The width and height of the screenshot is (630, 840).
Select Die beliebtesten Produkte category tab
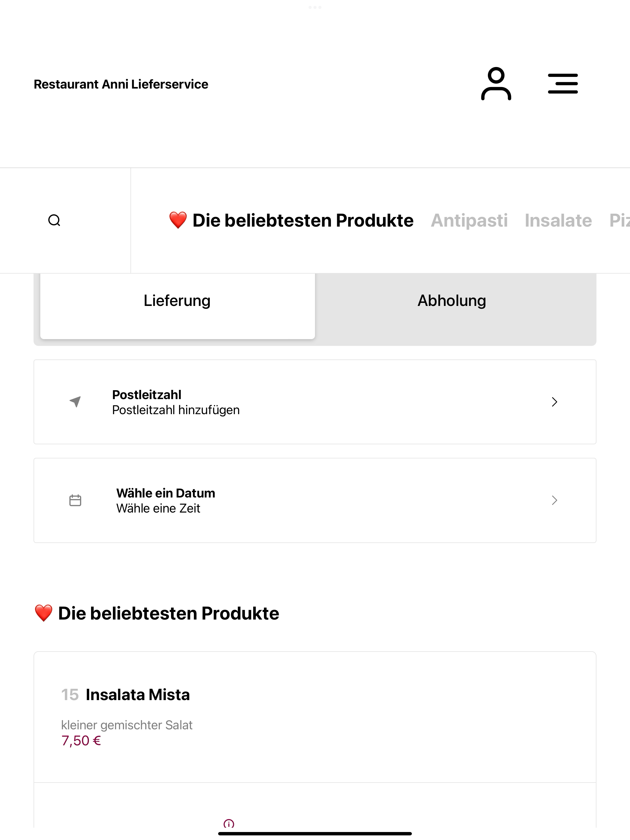(x=291, y=221)
